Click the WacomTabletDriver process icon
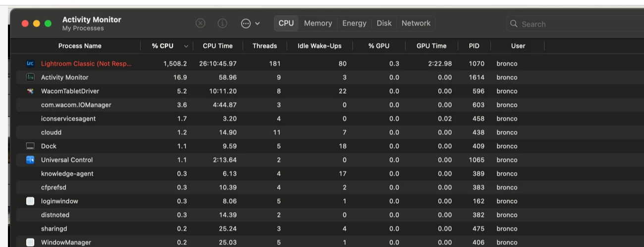Viewport: 644px width, 247px height. pyautogui.click(x=30, y=91)
